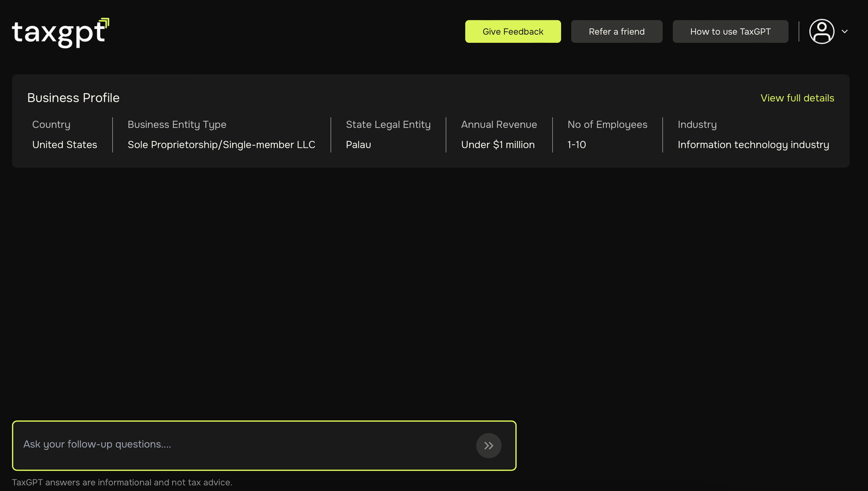Image resolution: width=868 pixels, height=491 pixels.
Task: Expand the account dropdown chevron
Action: pos(845,31)
